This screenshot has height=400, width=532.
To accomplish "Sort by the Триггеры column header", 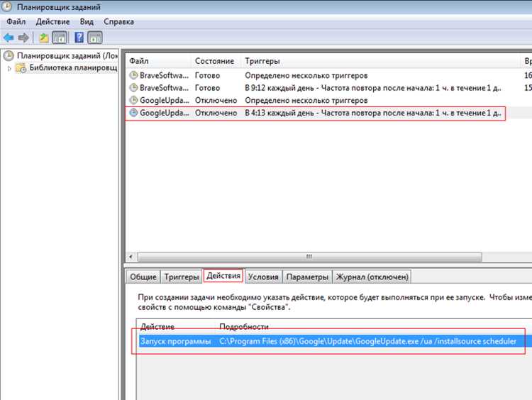I will coord(262,61).
